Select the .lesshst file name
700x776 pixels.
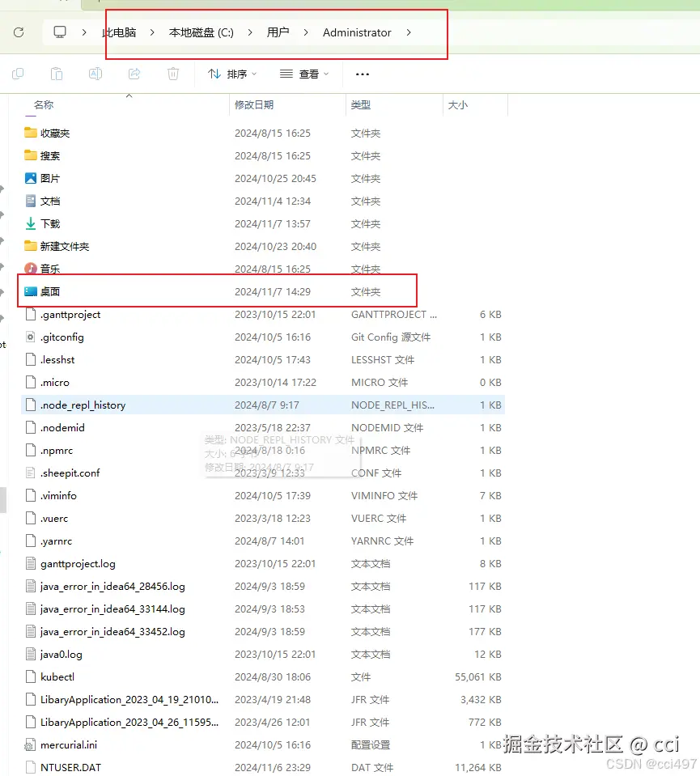tap(57, 360)
